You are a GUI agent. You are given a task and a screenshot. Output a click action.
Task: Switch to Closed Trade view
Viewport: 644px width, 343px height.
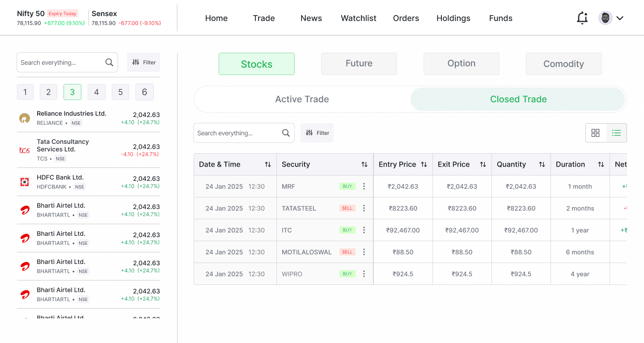[x=518, y=99]
